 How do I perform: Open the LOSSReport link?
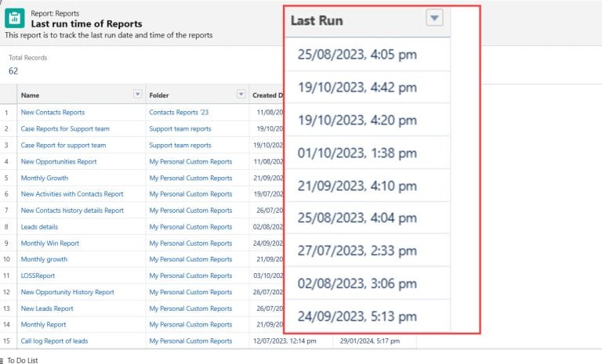(38, 276)
